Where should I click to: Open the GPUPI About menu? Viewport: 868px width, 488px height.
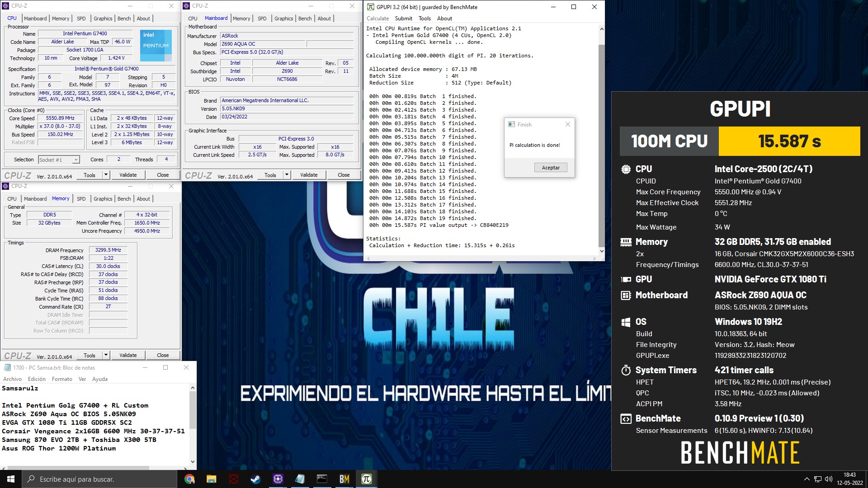tap(444, 19)
